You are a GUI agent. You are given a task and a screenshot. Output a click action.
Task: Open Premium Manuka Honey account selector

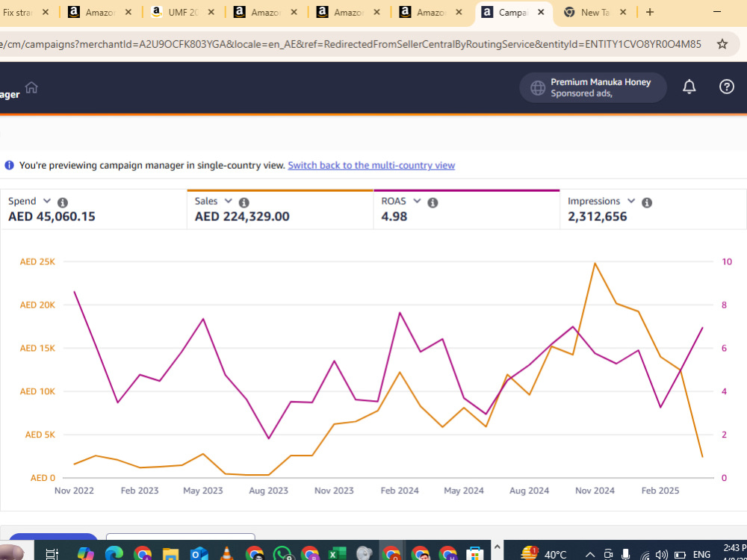(x=592, y=87)
